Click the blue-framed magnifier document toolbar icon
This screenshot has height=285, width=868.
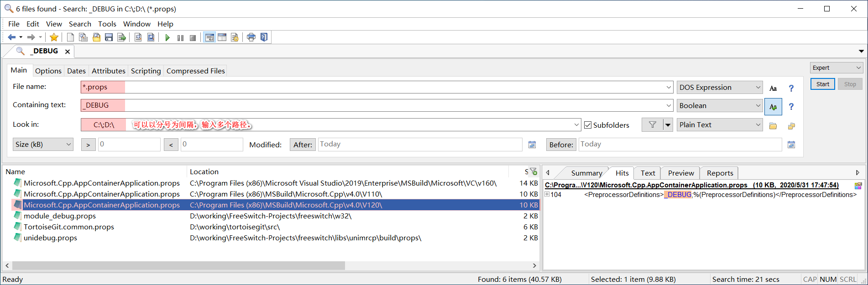[151, 37]
